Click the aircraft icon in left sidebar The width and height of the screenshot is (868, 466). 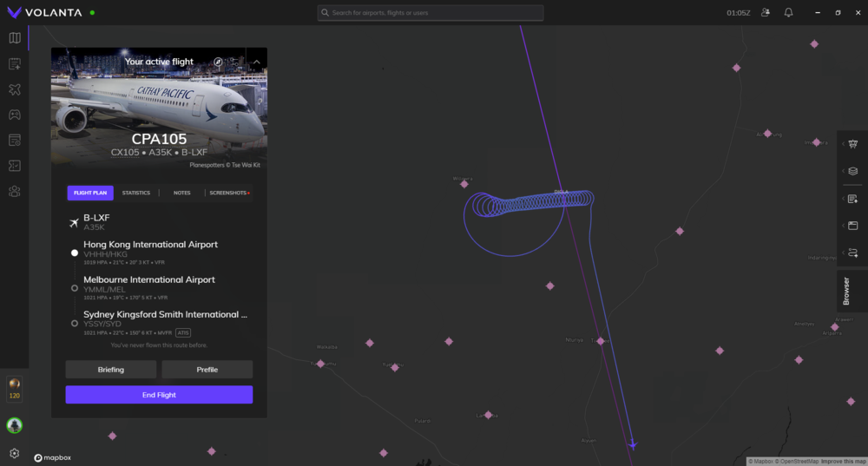[14, 89]
